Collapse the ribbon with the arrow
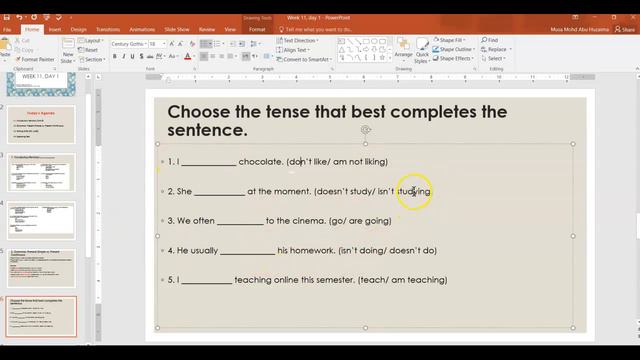Screen dimensions: 640x360 637,69
